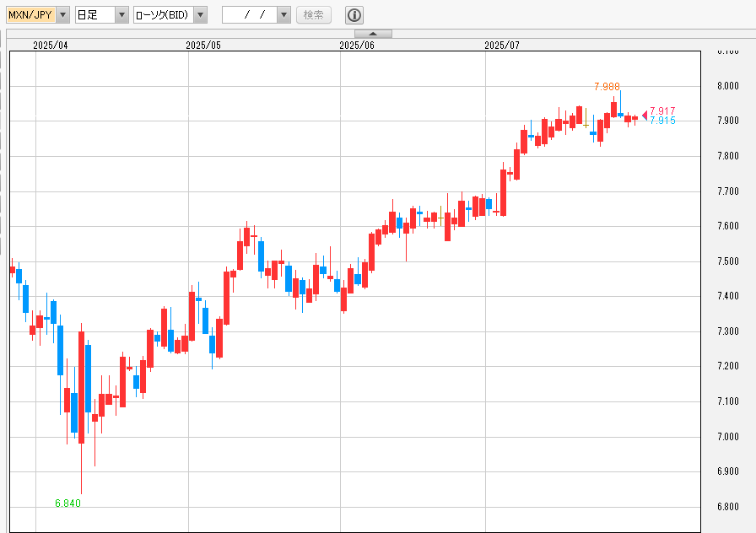Click the information icon in the toolbar
The height and width of the screenshot is (533, 756).
(x=355, y=15)
